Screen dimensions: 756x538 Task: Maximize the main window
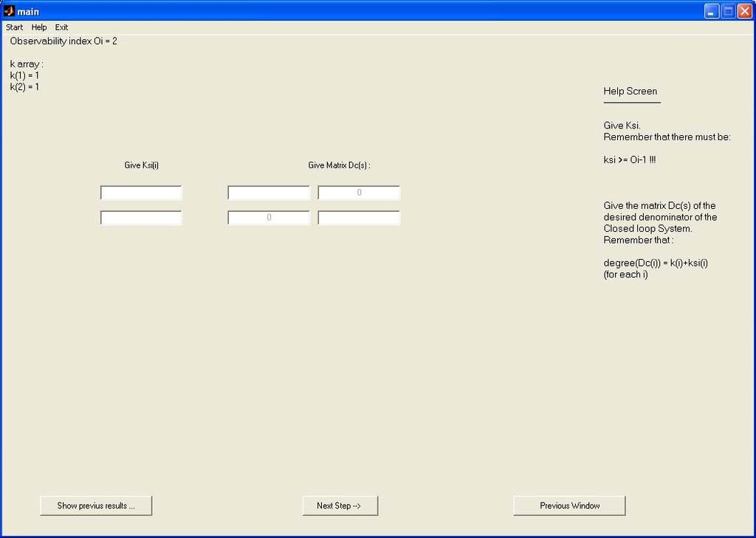(x=729, y=11)
